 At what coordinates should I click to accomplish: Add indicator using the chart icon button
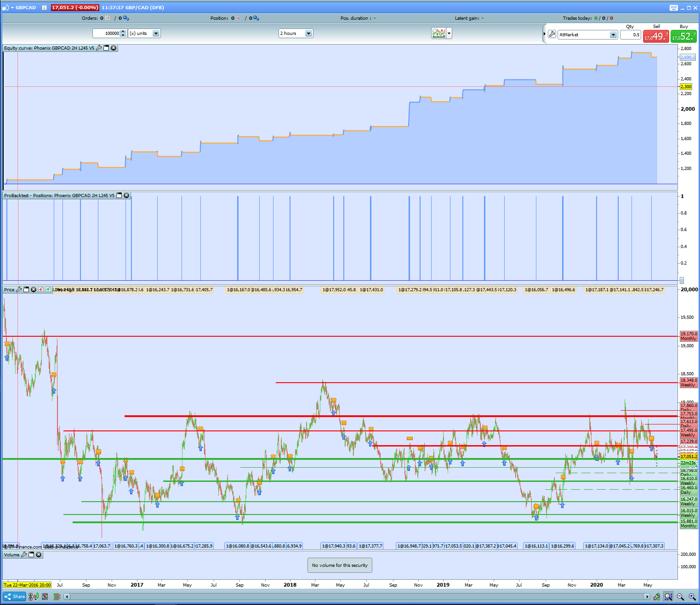point(438,33)
